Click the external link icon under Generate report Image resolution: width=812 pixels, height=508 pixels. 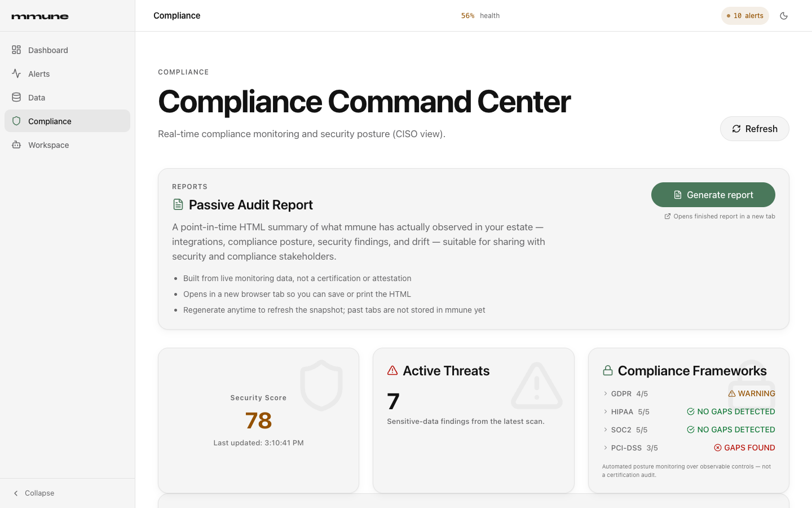click(668, 216)
